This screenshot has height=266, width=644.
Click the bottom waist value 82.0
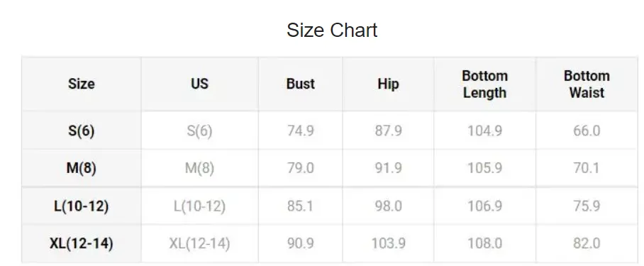[587, 243]
